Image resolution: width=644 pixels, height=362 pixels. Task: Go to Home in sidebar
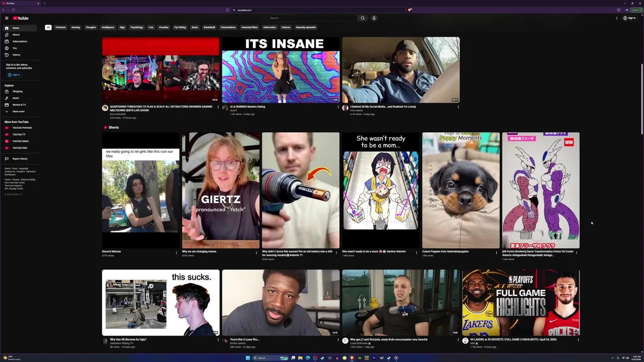coord(19,28)
